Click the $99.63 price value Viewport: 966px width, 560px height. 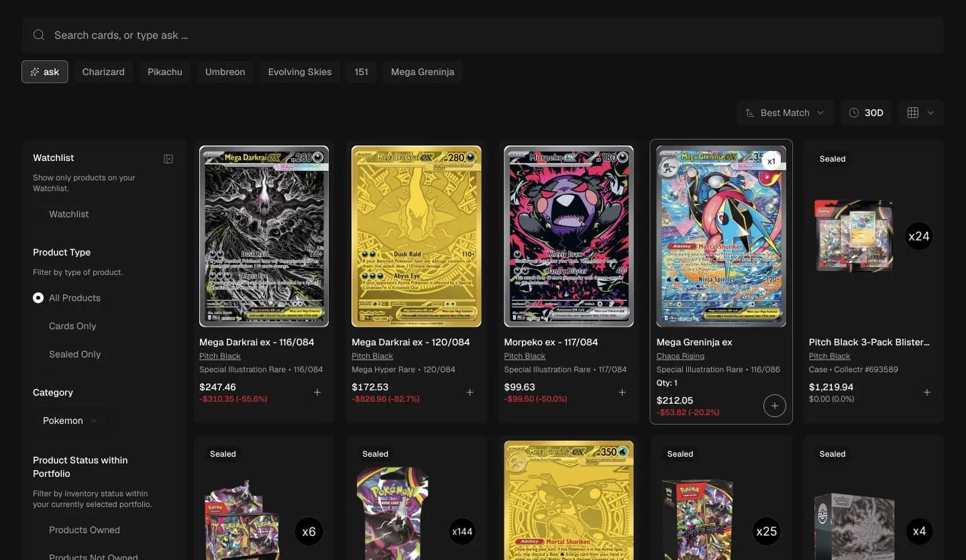(520, 387)
